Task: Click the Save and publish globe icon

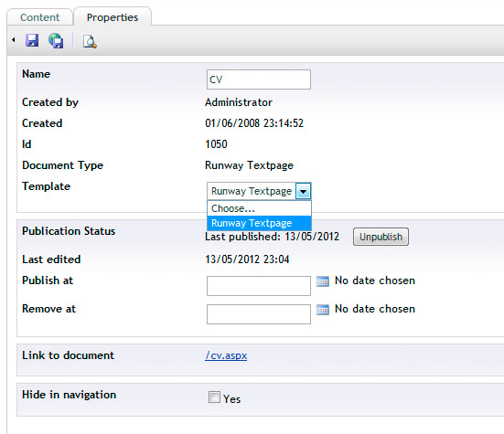Action: pyautogui.click(x=56, y=41)
